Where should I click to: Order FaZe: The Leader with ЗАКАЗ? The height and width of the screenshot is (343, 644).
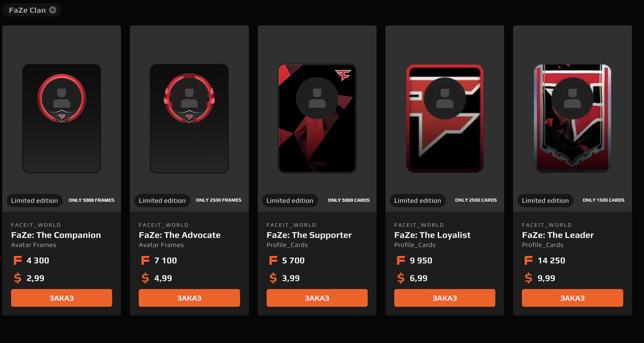(x=573, y=298)
